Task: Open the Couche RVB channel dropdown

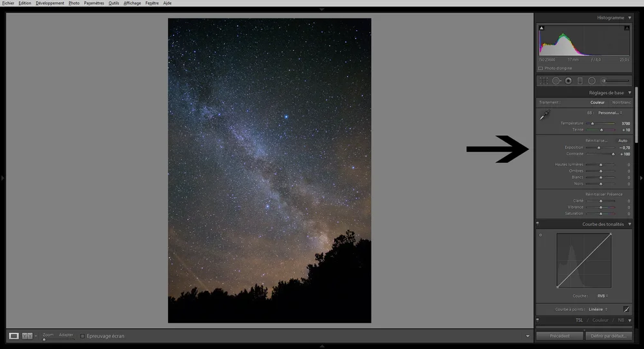Action: [603, 296]
